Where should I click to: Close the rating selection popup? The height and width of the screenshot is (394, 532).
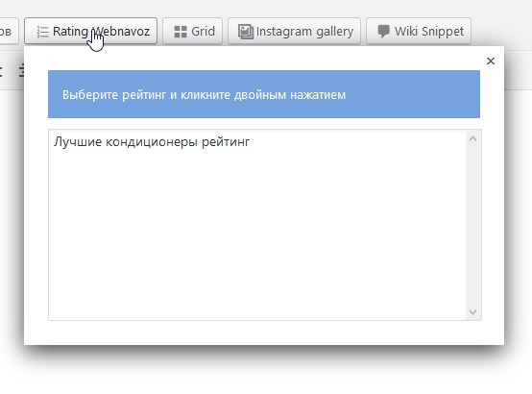coord(491,62)
